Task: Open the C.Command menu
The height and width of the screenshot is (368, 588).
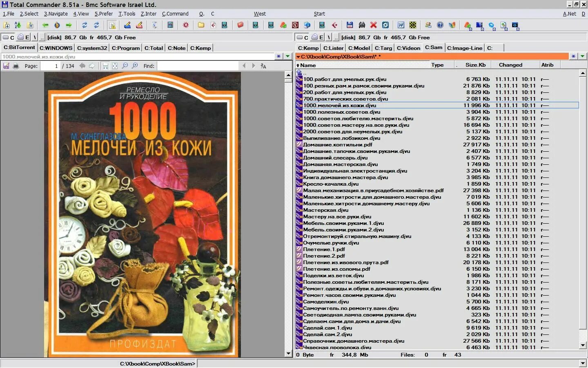Action: pyautogui.click(x=175, y=14)
